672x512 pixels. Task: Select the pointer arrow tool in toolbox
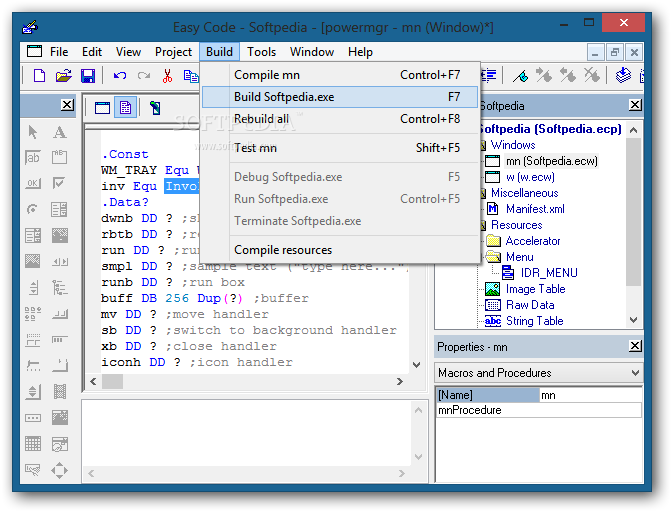pos(33,132)
